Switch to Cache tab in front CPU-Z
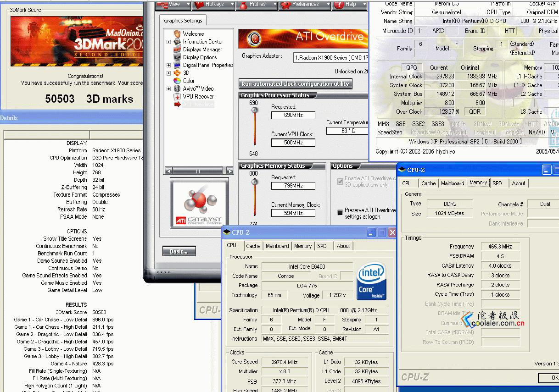This screenshot has height=392, width=559. tap(253, 246)
